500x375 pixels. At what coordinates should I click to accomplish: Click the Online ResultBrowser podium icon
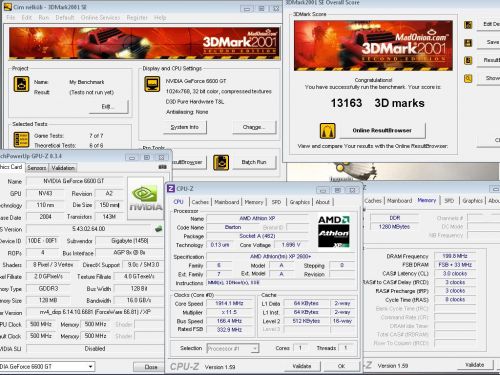pyautogui.click(x=328, y=131)
